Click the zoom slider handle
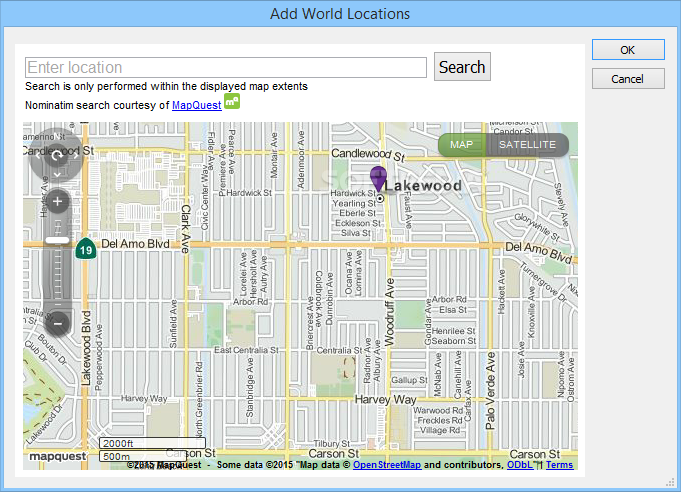 coord(57,240)
